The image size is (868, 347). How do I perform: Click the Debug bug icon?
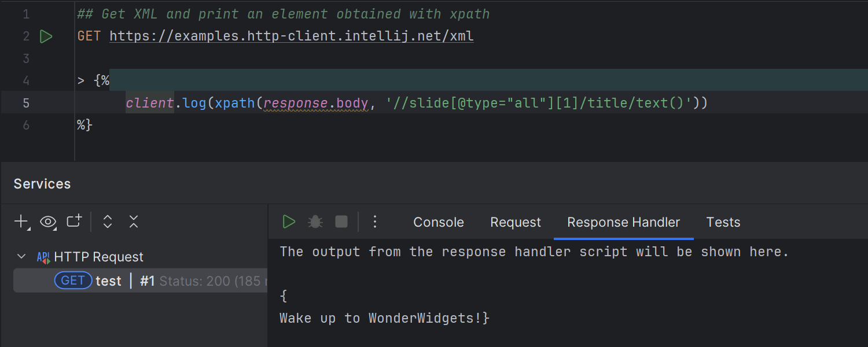pos(315,222)
